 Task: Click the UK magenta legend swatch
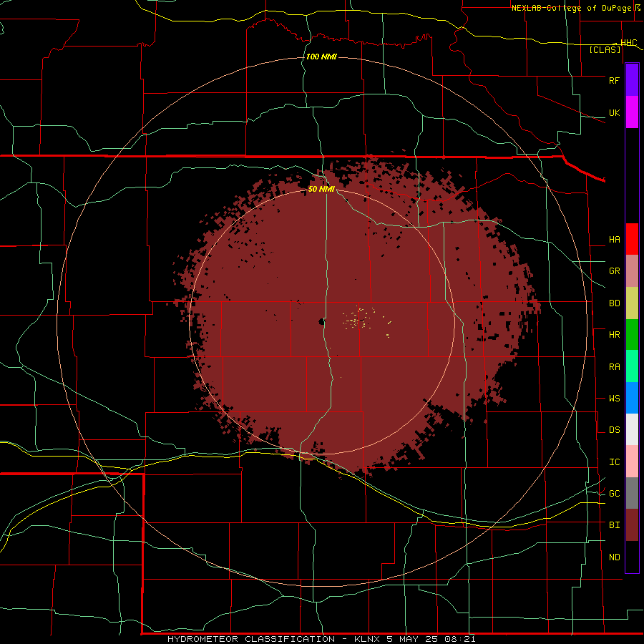pos(632,112)
